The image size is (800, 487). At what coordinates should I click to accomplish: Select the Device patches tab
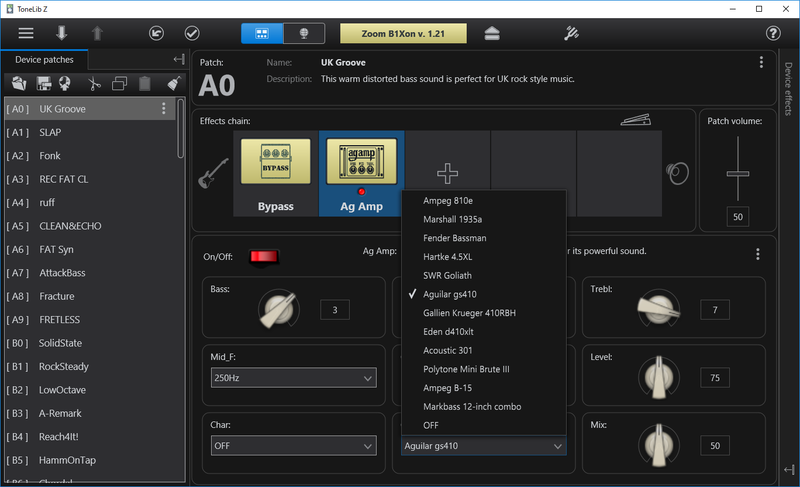tap(44, 60)
